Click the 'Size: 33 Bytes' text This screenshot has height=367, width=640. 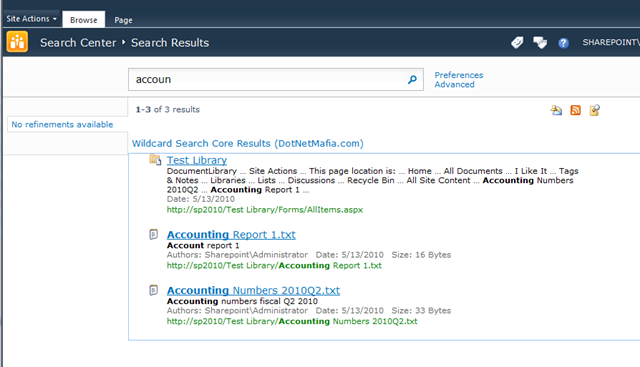(421, 311)
